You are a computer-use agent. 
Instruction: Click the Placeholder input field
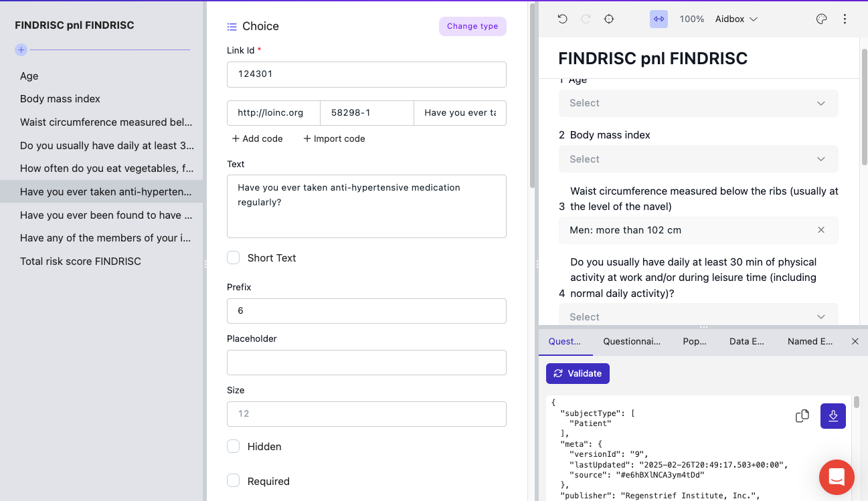tap(366, 363)
